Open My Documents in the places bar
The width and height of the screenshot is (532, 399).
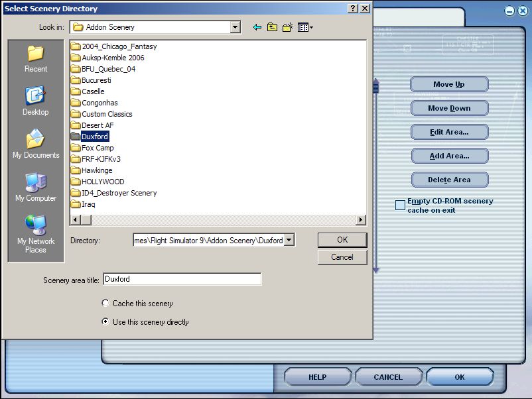[36, 144]
